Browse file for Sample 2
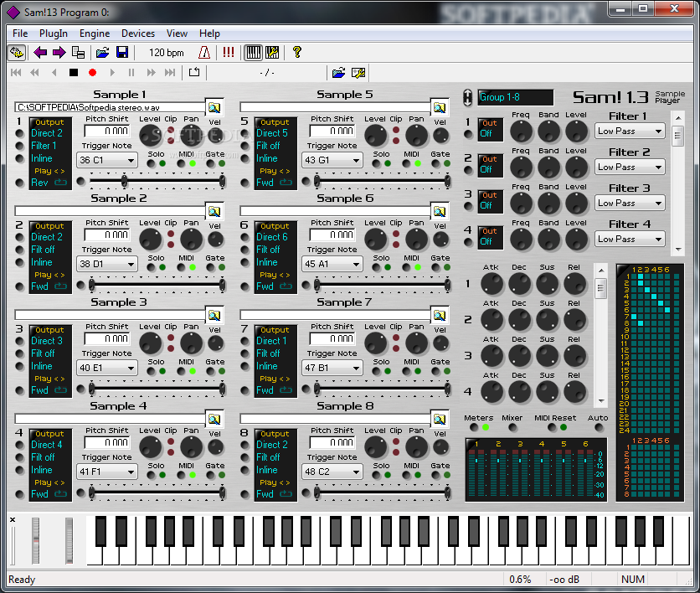 tap(214, 211)
